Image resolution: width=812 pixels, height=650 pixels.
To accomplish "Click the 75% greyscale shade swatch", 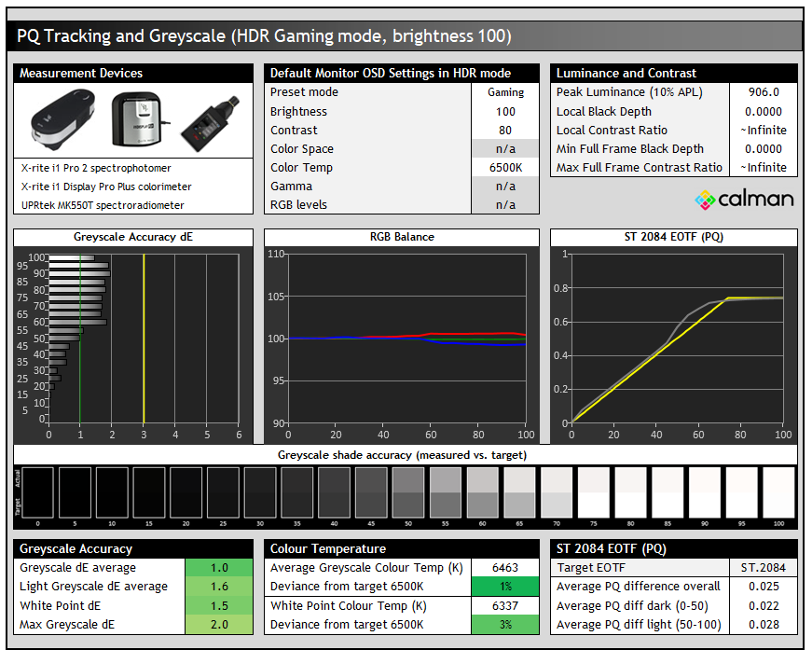I will pyautogui.click(x=594, y=491).
